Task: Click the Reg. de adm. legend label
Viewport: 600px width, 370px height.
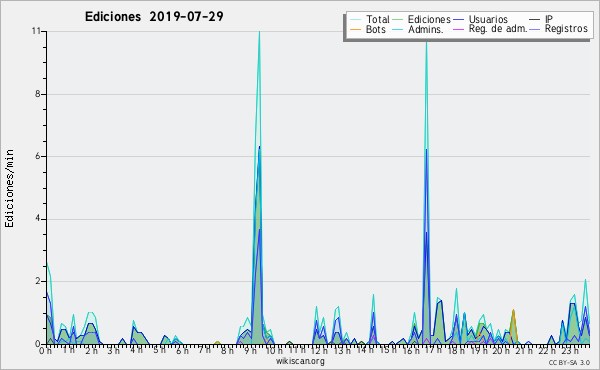Action: 498,29
